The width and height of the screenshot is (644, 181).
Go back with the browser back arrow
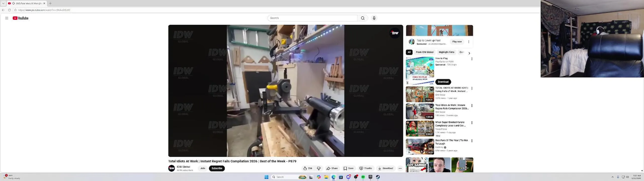point(3,10)
